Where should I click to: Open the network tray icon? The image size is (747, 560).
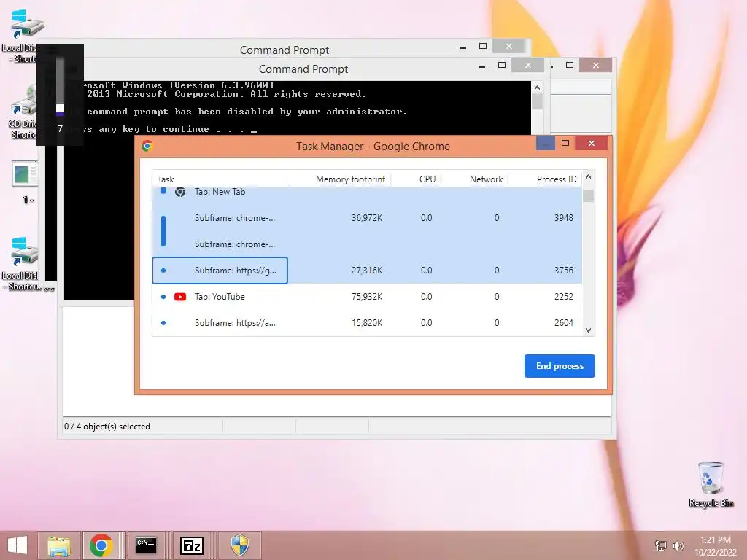(661, 545)
